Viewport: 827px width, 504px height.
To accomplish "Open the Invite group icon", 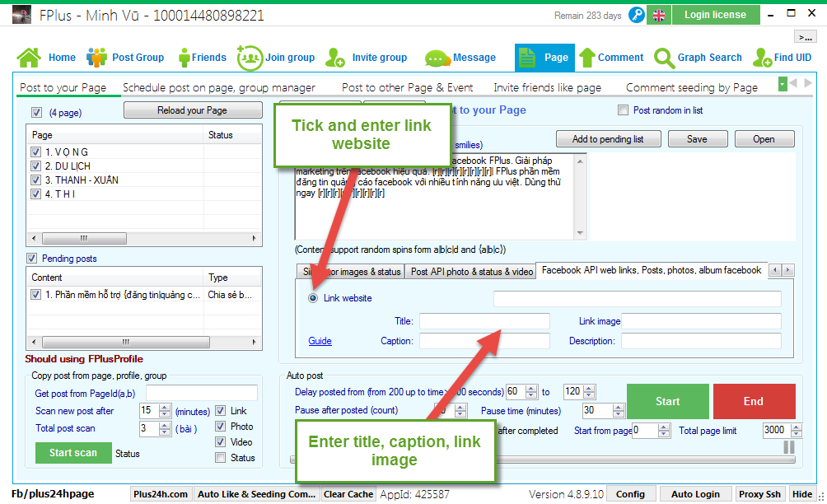I will point(335,58).
